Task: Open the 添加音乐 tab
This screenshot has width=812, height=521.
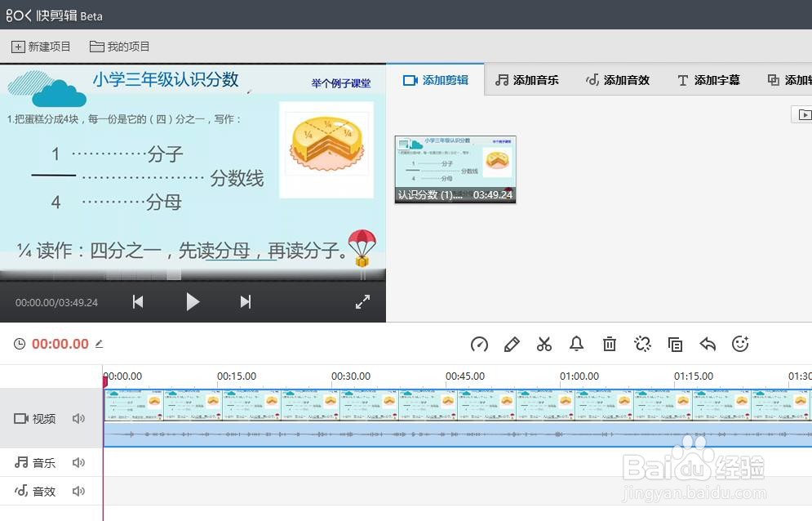Action: tap(526, 80)
